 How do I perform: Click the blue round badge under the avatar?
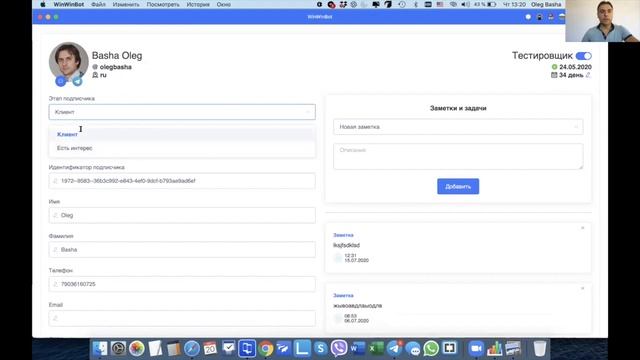[x=60, y=81]
